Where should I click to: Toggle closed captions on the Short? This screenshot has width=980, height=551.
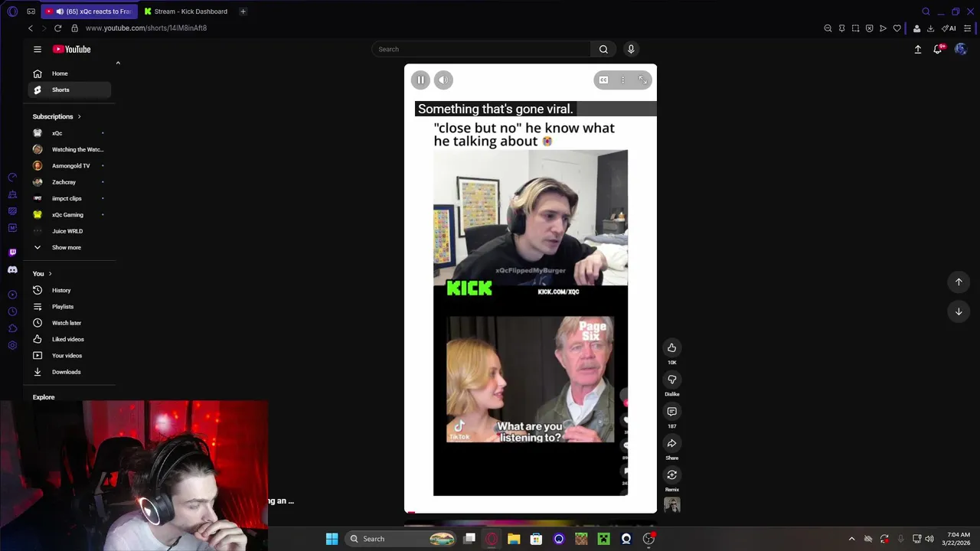click(603, 80)
